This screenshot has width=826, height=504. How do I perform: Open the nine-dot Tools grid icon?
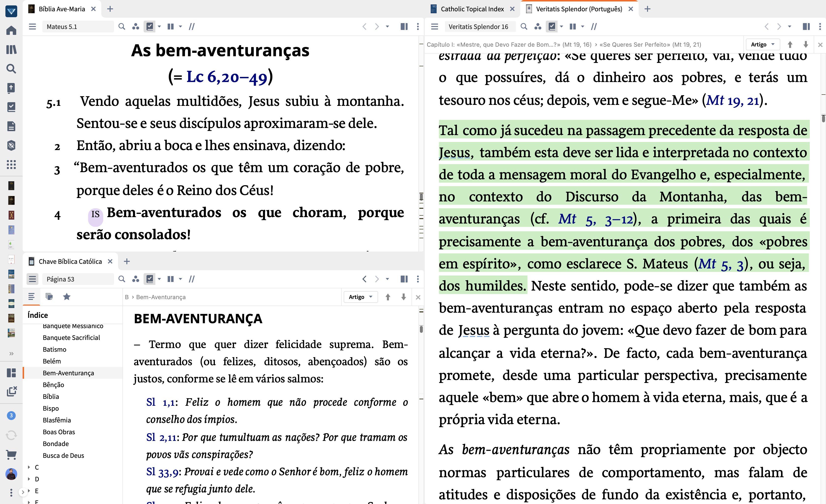(x=11, y=164)
